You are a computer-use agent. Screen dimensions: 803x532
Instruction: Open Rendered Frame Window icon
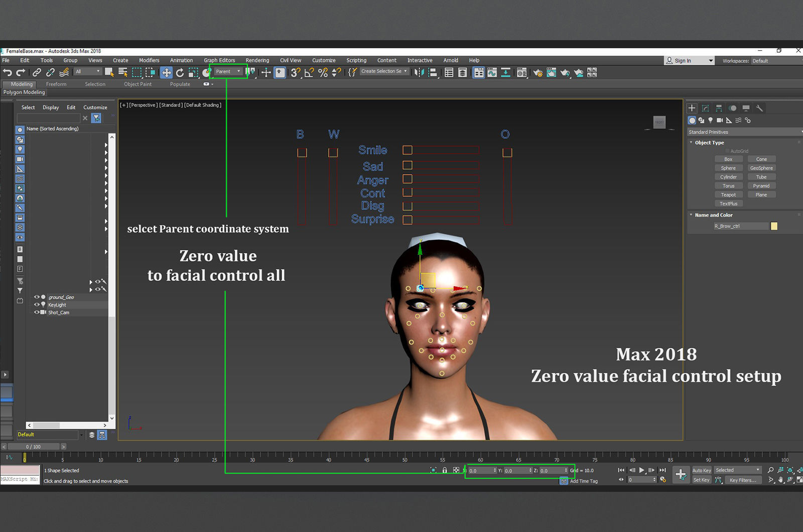pyautogui.click(x=551, y=72)
